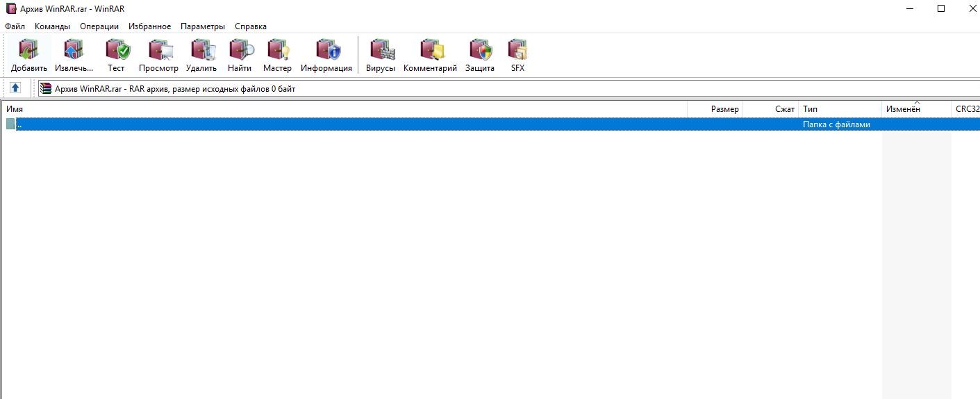Screen dimensions: 980x399
Task: Sort by the CRC32 column header
Action: [x=965, y=109]
